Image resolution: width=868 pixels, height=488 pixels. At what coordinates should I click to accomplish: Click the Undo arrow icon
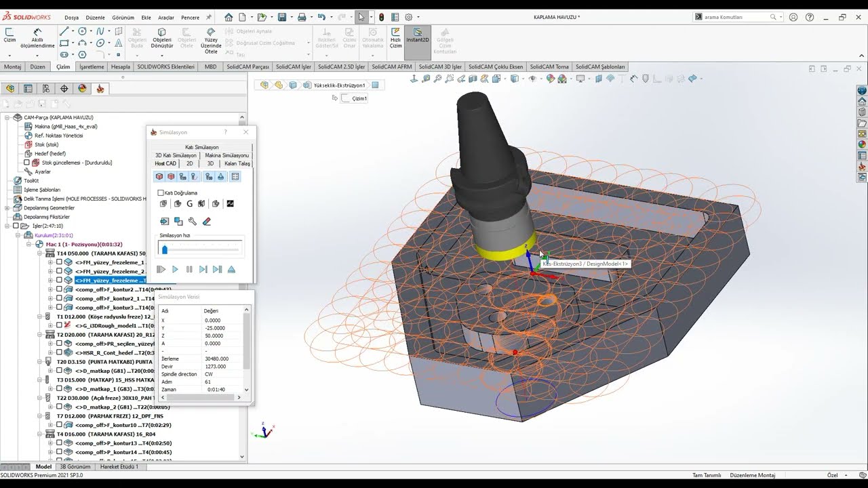321,17
